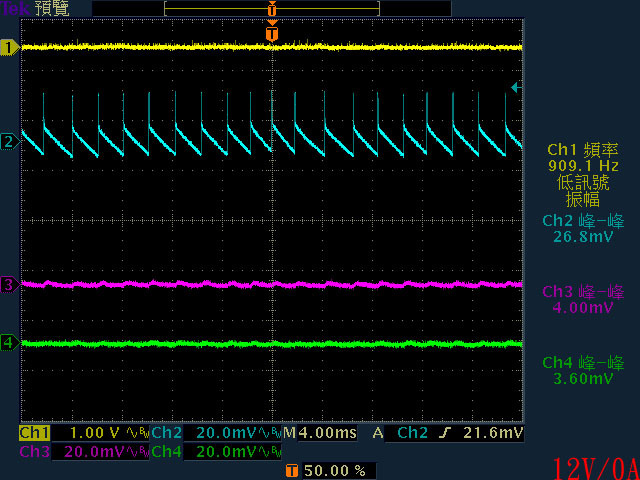
Task: Click the Ch3 peak-to-peak 4.00mV value
Action: [583, 307]
